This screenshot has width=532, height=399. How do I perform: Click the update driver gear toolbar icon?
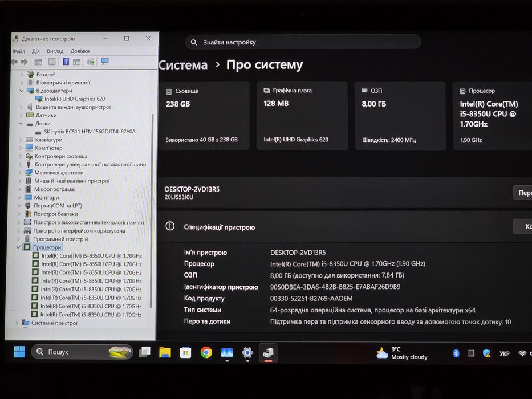pyautogui.click(x=90, y=62)
